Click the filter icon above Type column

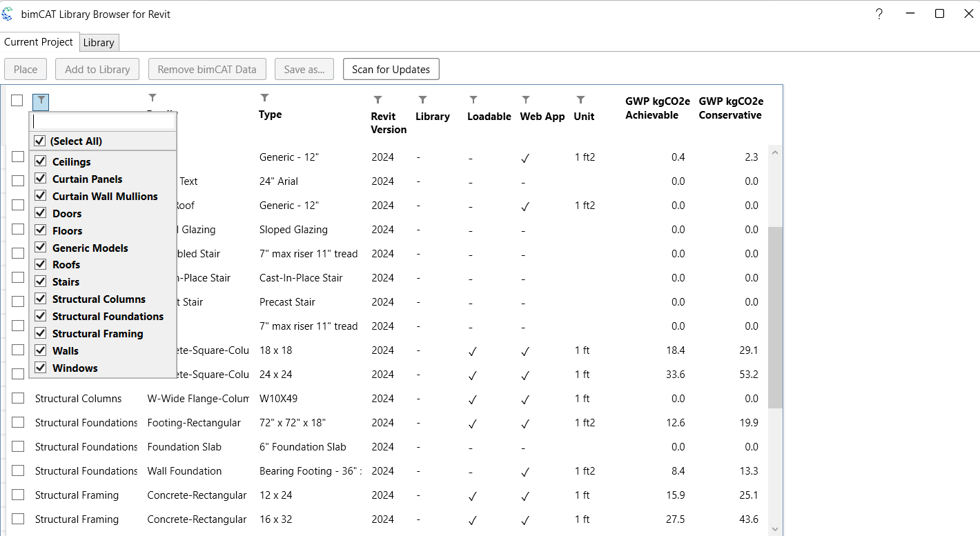(264, 98)
